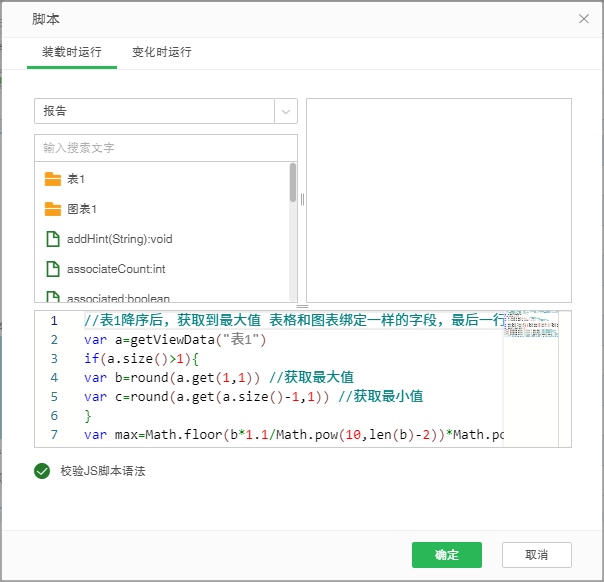The height and width of the screenshot is (582, 604).
Task: Click the 表1 folder icon
Action: coord(53,179)
